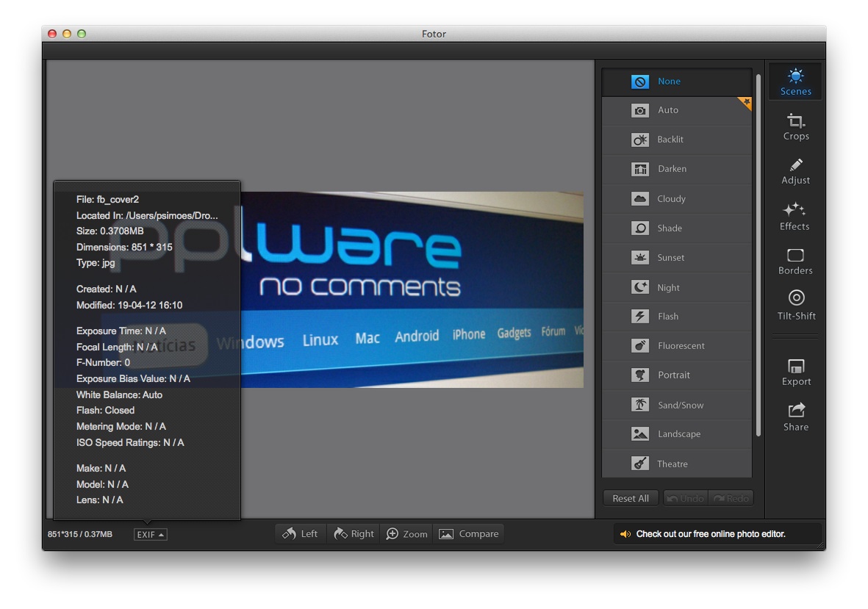
Task: Open the Scenes panel
Action: click(795, 82)
